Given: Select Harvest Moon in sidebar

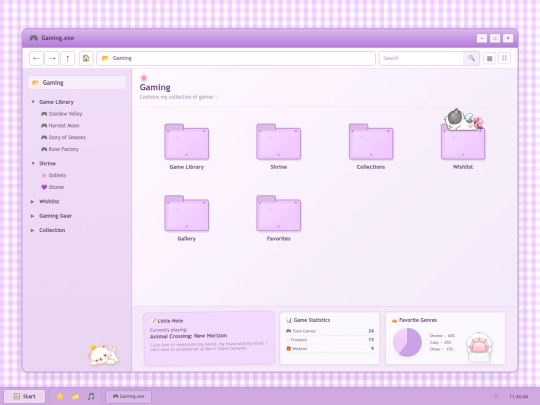Looking at the screenshot, I should 60,125.
